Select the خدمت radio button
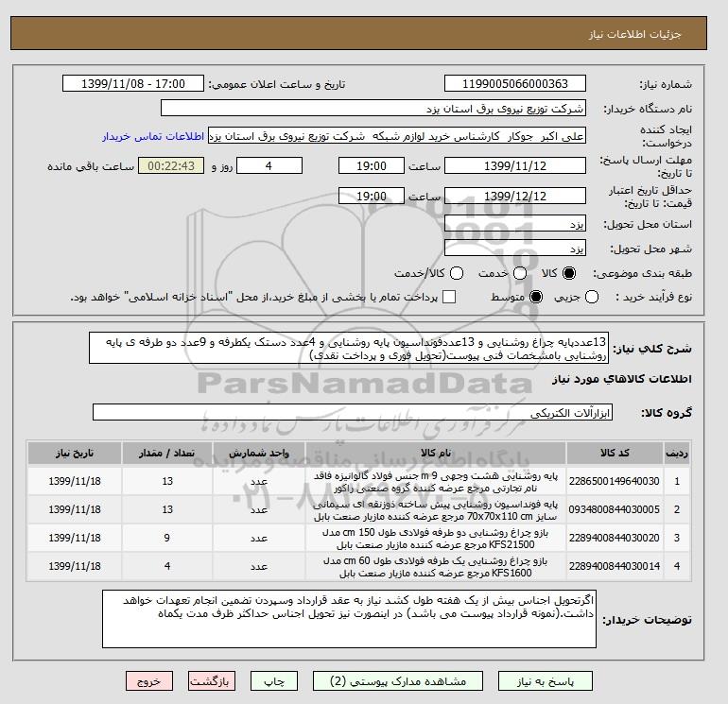 tap(520, 273)
